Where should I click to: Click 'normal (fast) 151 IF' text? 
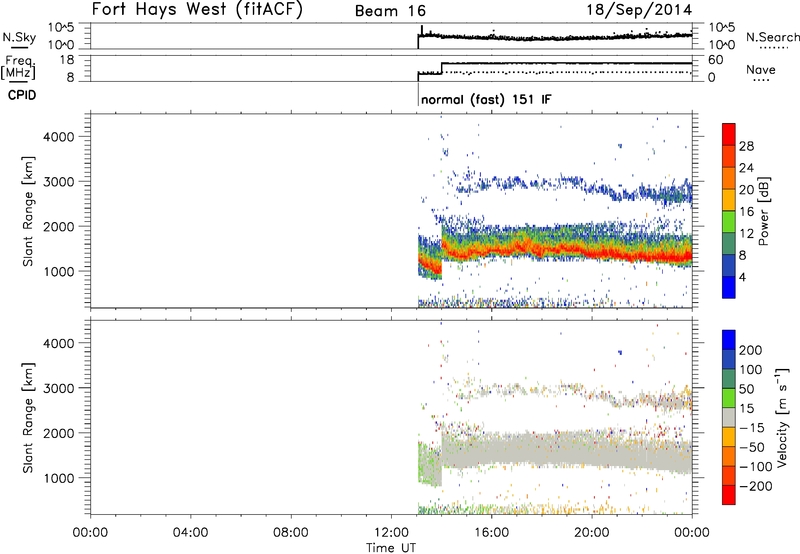tap(486, 99)
